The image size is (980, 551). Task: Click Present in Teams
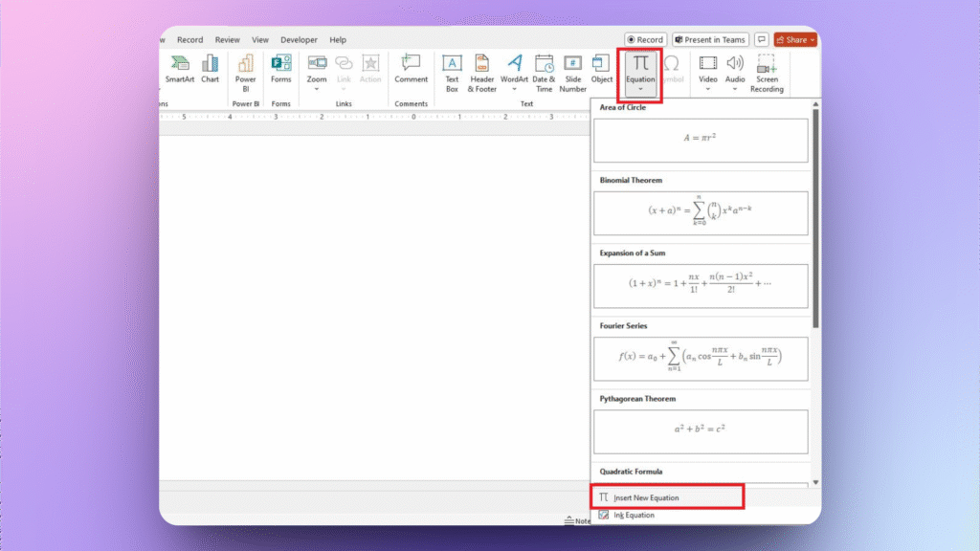click(x=710, y=39)
